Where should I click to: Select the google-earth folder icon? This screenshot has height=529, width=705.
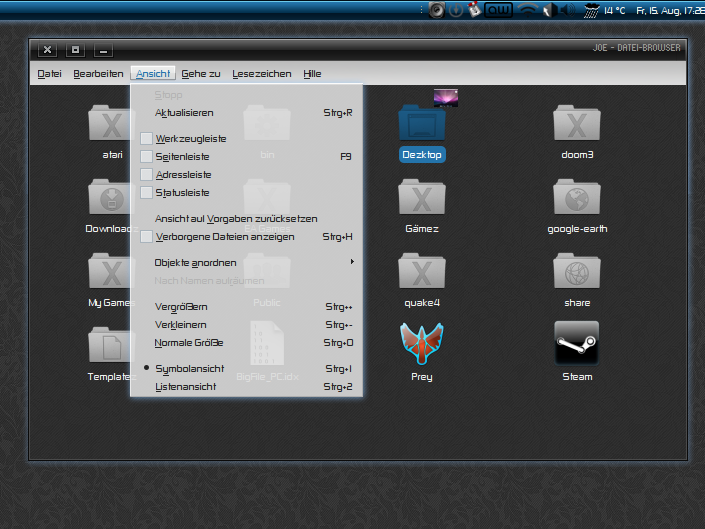click(x=577, y=197)
